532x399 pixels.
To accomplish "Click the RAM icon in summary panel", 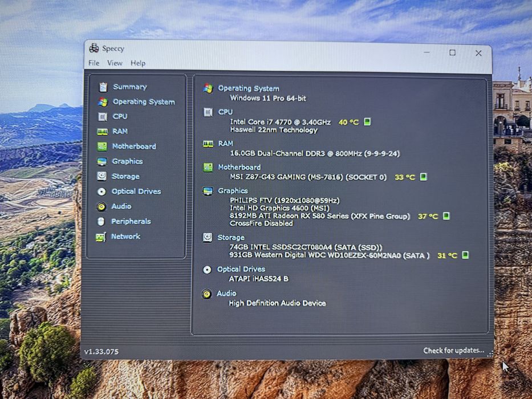I will tap(208, 144).
